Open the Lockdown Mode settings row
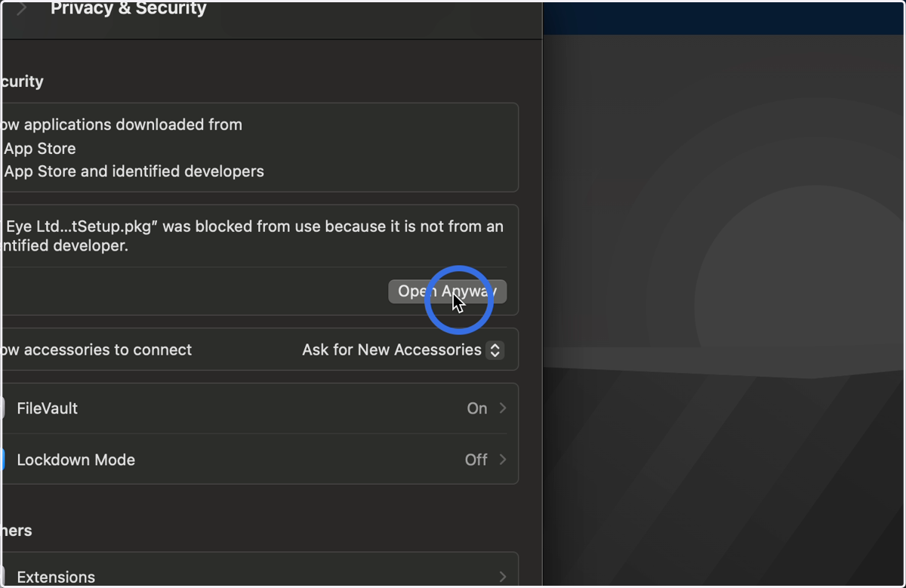Image resolution: width=906 pixels, height=588 pixels. click(x=260, y=460)
